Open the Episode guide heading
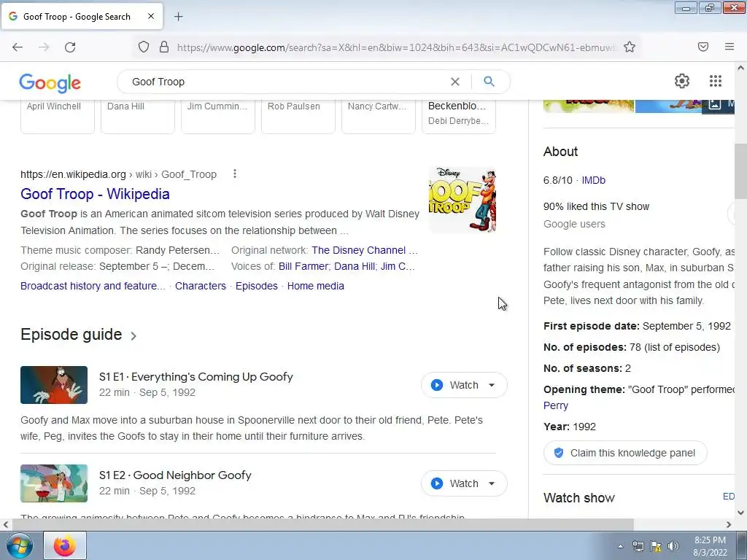 [x=71, y=334]
